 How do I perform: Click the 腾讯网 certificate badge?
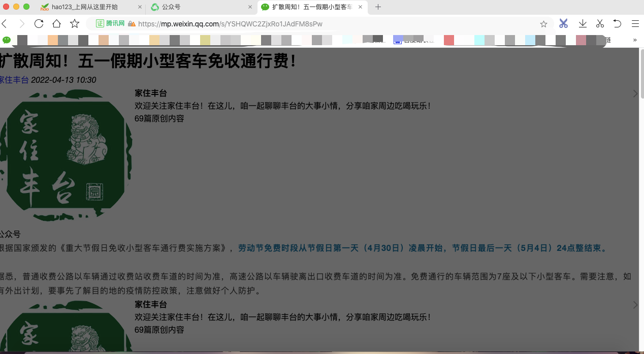click(111, 23)
